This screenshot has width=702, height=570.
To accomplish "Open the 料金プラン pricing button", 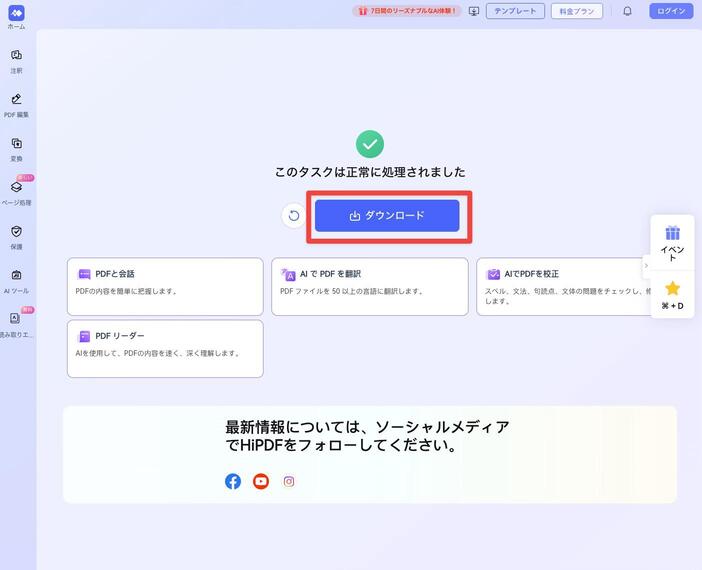I will pyautogui.click(x=577, y=11).
